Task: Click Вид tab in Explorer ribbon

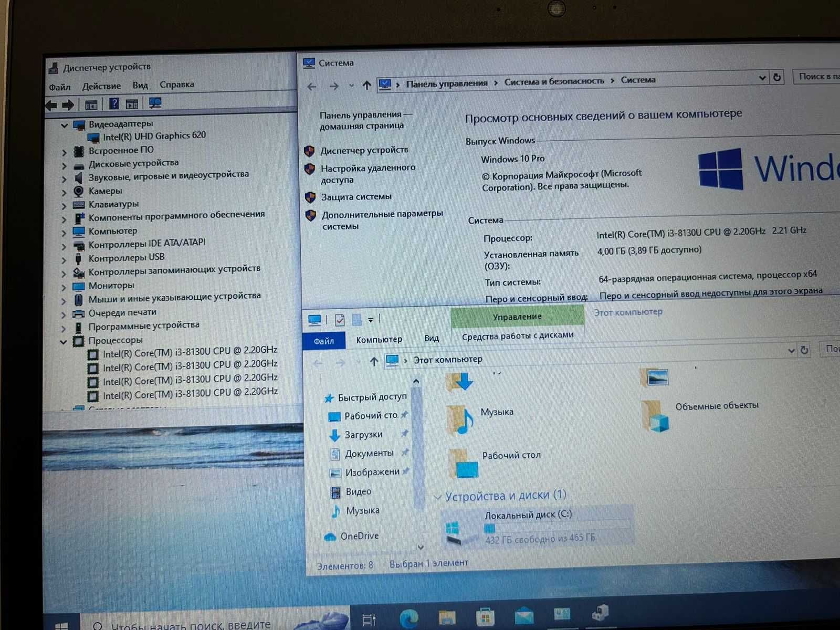Action: coord(432,338)
